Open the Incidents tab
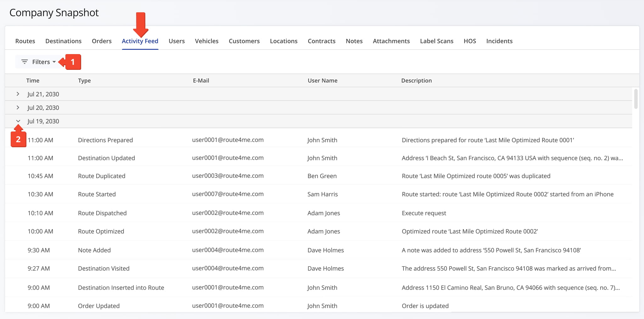 click(x=499, y=41)
